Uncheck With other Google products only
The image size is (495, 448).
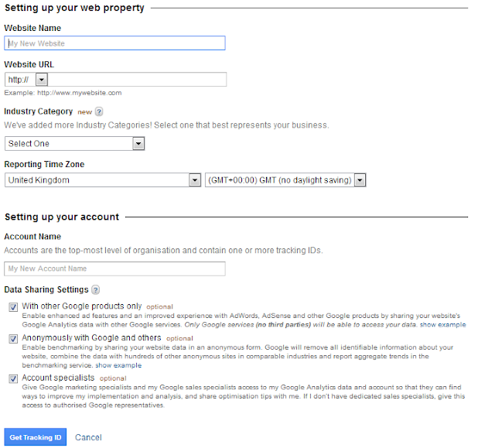click(x=13, y=306)
